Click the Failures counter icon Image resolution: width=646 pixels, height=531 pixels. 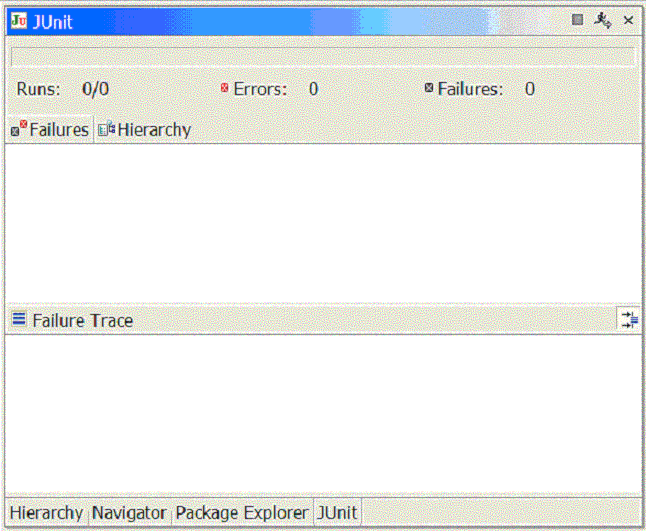pos(429,88)
